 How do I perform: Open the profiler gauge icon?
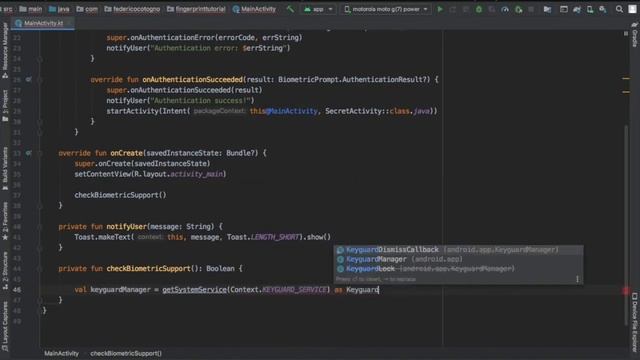coord(505,9)
